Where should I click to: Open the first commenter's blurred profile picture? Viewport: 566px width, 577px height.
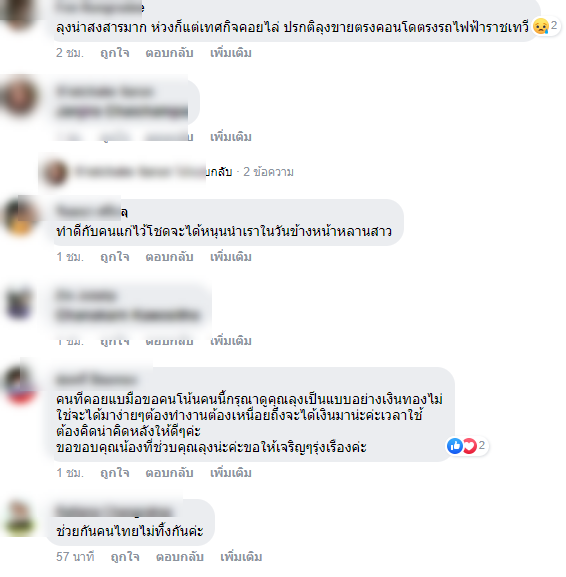point(18,15)
